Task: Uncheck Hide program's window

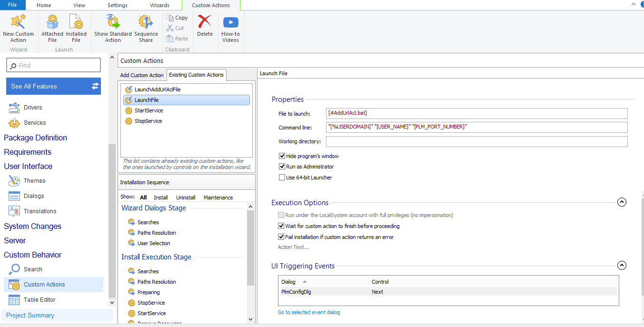Action: tap(282, 156)
